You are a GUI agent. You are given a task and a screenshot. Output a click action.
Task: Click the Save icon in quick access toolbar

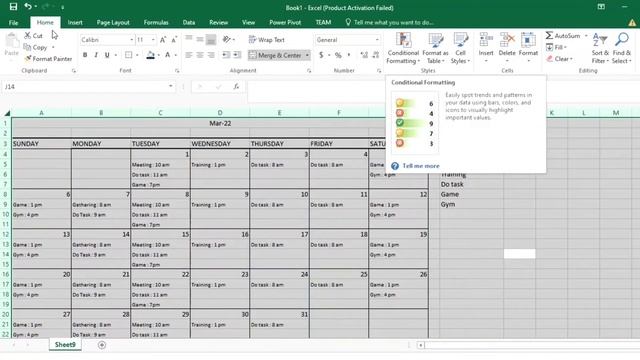[x=13, y=7]
